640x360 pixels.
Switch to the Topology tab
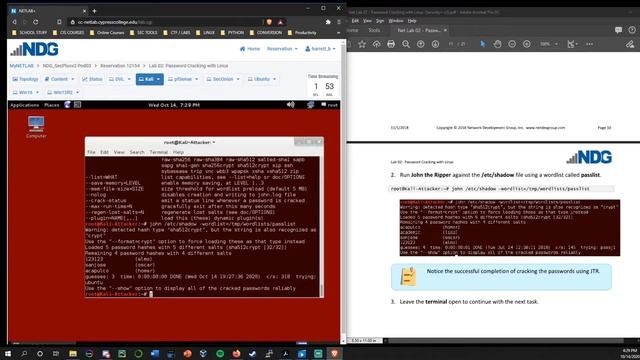(25, 79)
